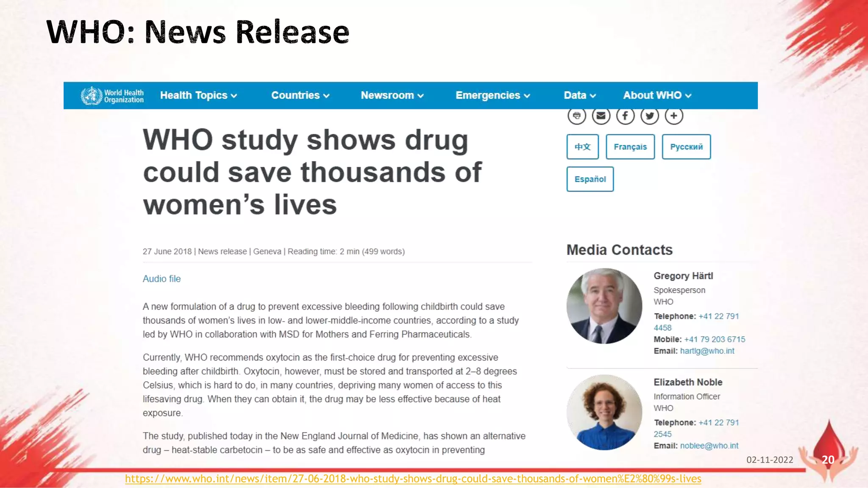868x488 pixels.
Task: Click the hartlg@who.int email link
Action: (707, 351)
